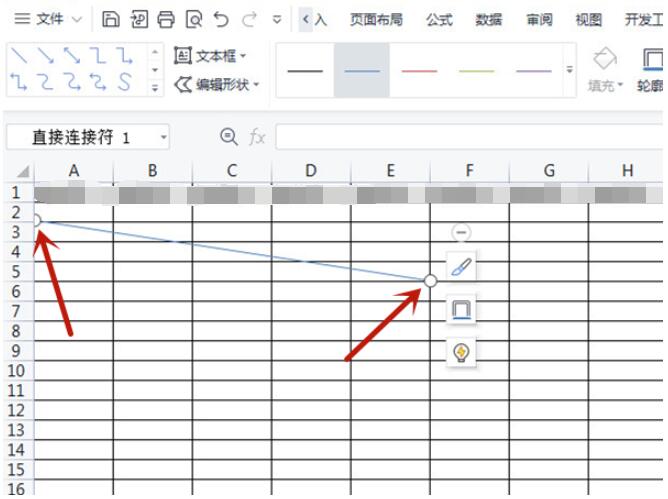Collapse floating toolbar with minus icon
Image resolution: width=668 pixels, height=499 pixels.
pyautogui.click(x=461, y=232)
